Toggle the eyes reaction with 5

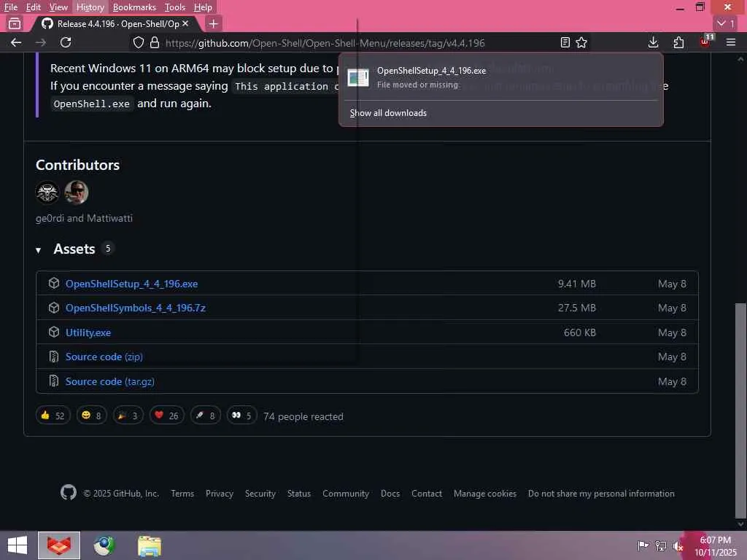[x=241, y=415]
